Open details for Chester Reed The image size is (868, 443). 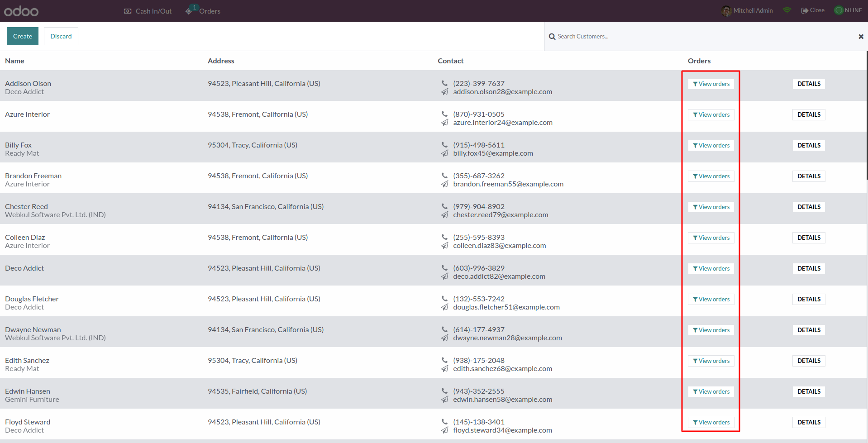(809, 207)
